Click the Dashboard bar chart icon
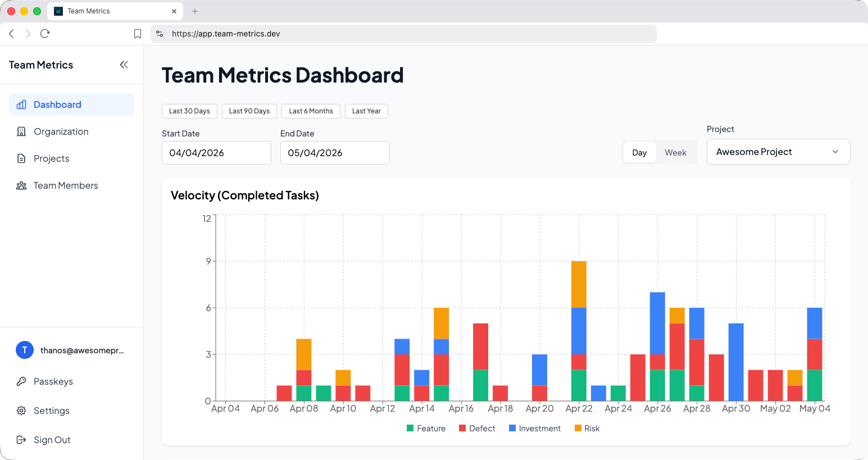The width and height of the screenshot is (868, 460). pyautogui.click(x=21, y=104)
